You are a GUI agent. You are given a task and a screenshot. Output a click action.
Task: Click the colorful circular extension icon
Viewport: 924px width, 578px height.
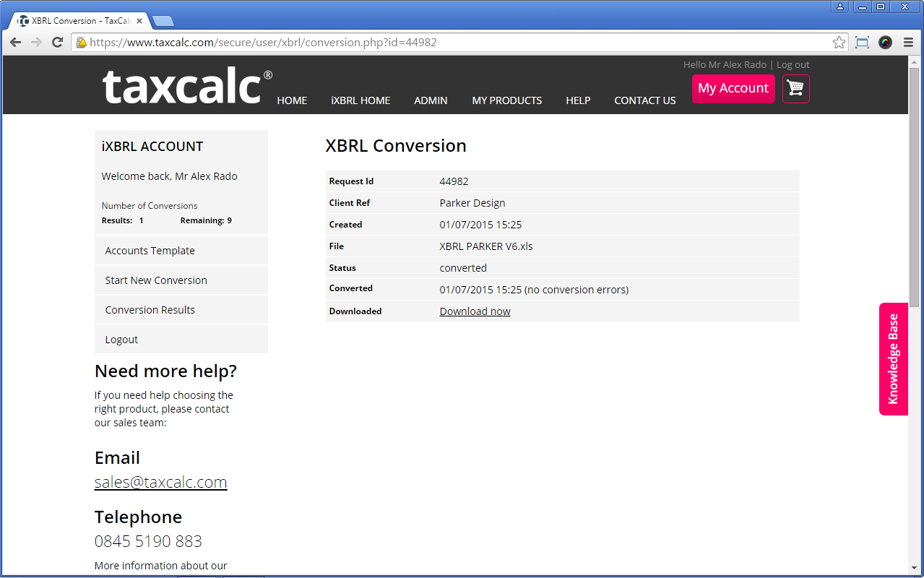885,43
